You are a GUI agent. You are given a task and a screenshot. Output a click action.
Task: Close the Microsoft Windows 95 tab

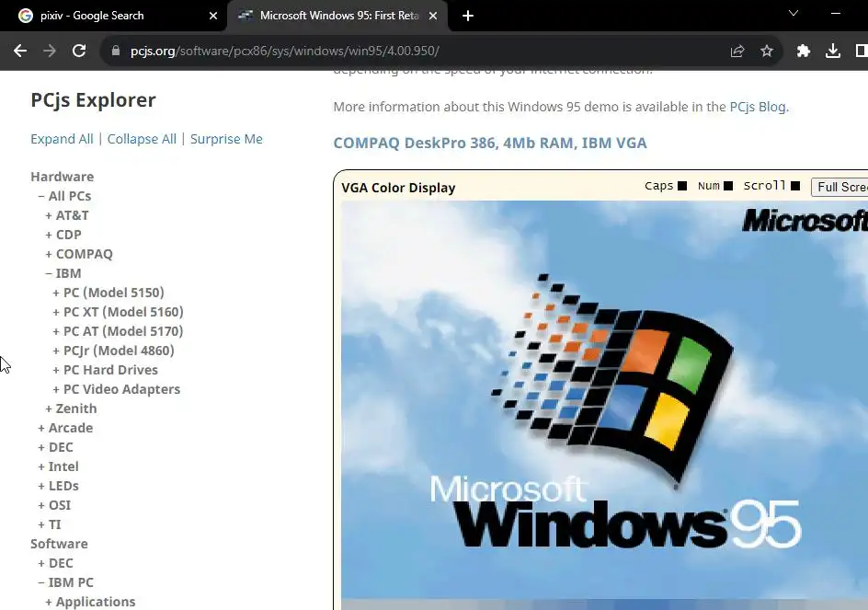(433, 16)
